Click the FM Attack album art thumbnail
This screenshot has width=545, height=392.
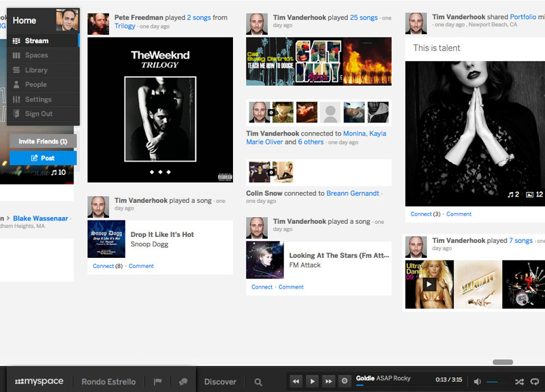click(265, 260)
